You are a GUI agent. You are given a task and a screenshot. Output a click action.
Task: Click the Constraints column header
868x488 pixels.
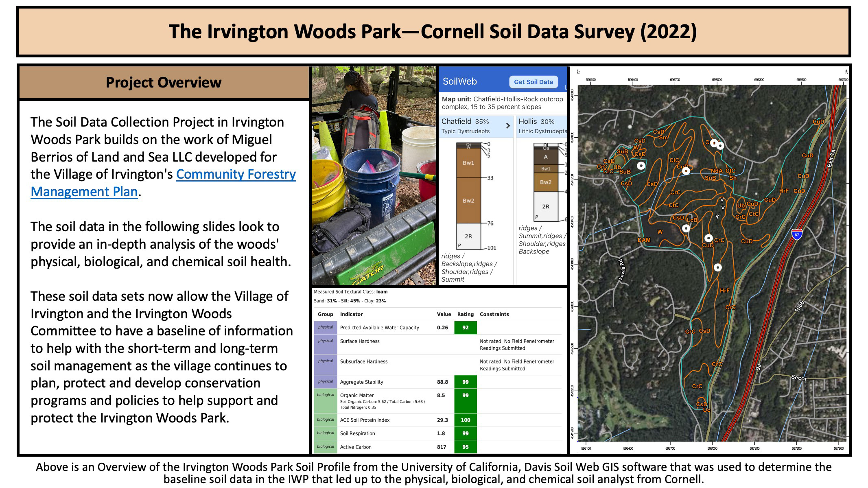pyautogui.click(x=494, y=314)
